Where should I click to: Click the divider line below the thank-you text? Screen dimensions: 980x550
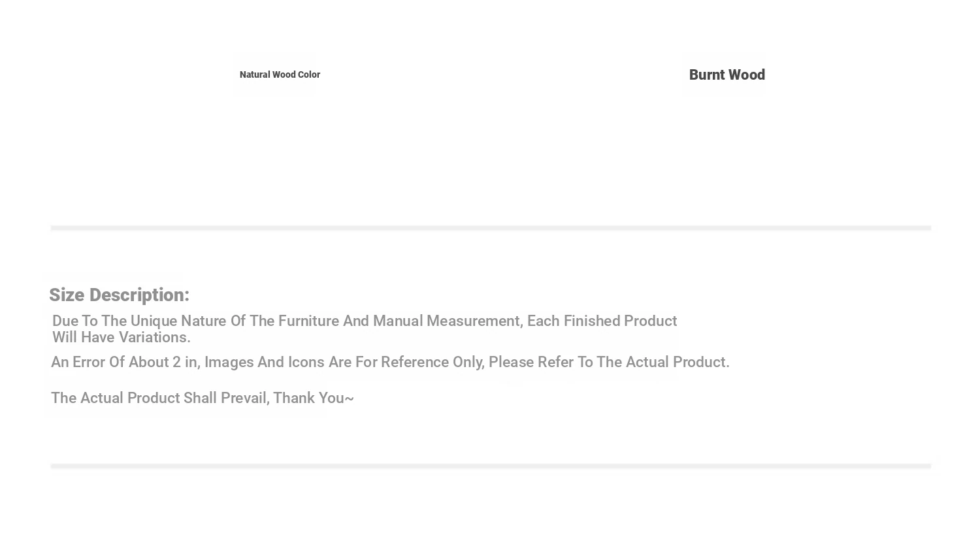pyautogui.click(x=491, y=466)
